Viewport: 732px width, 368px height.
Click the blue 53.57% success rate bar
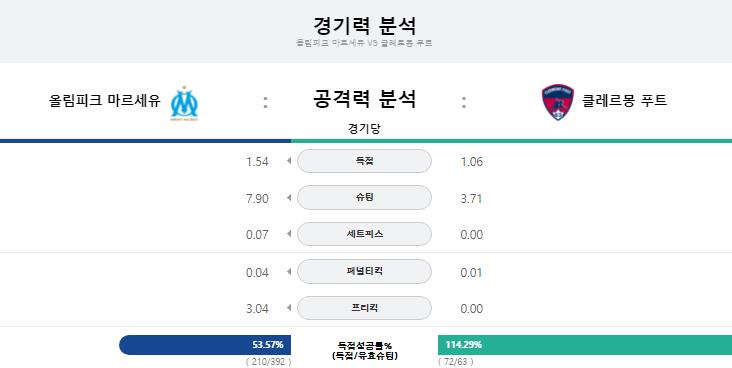point(205,345)
